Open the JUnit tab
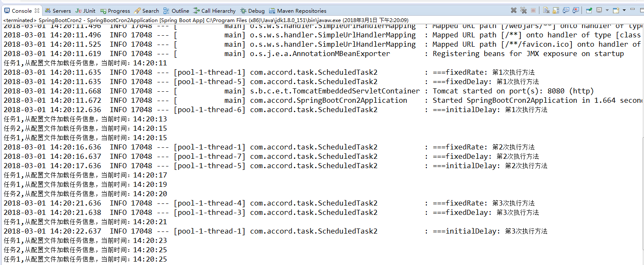This screenshot has width=644, height=265. pos(85,11)
